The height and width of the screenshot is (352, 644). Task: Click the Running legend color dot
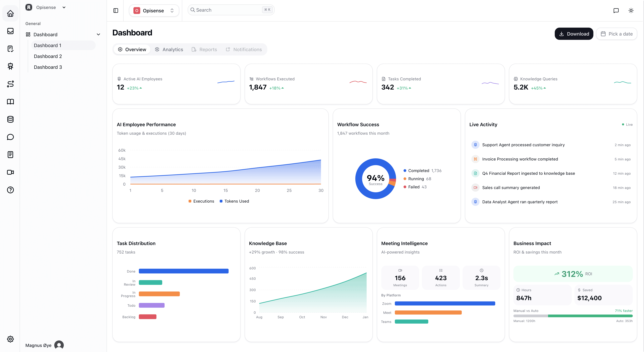click(x=405, y=179)
